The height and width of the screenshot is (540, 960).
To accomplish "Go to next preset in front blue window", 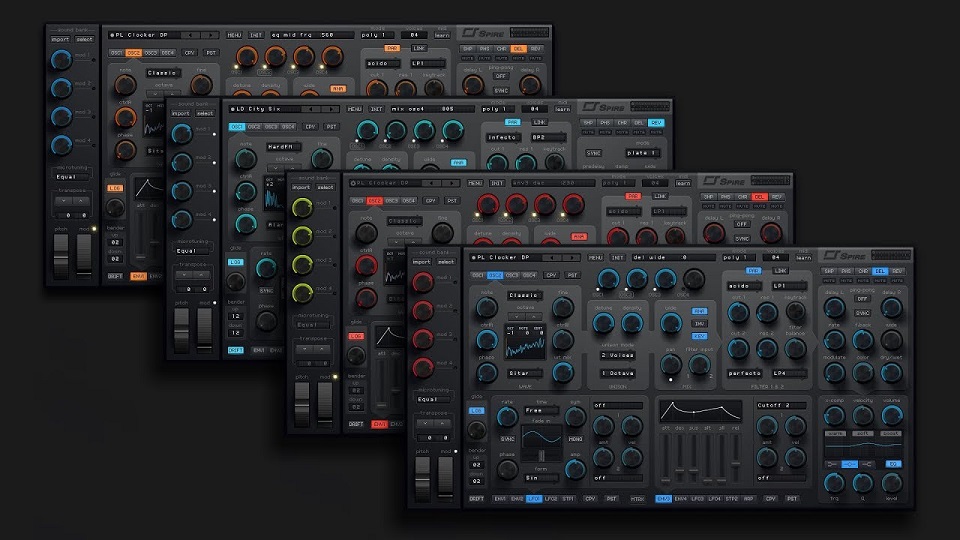I will click(572, 258).
